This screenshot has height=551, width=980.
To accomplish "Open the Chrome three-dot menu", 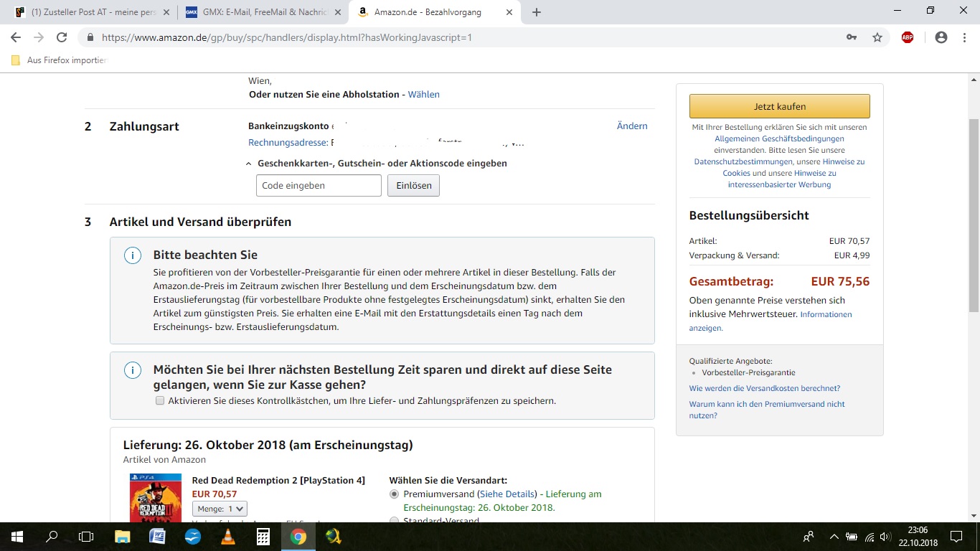I will (965, 37).
